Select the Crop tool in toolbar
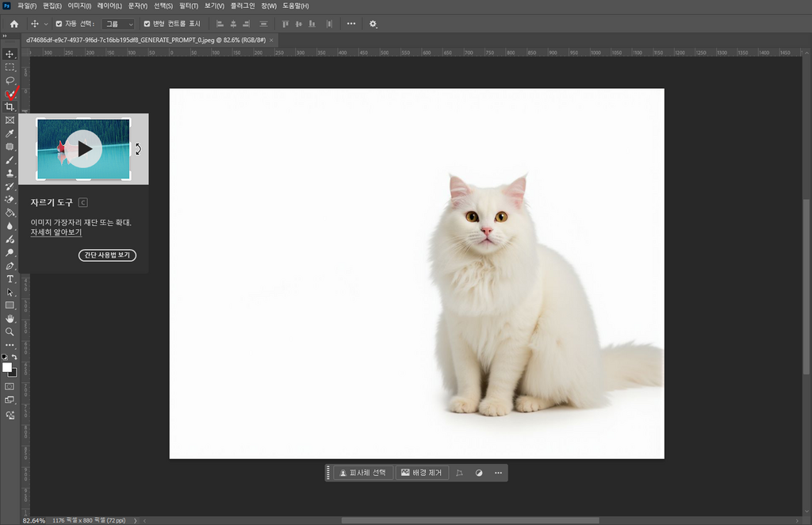The width and height of the screenshot is (812, 525). (10, 106)
